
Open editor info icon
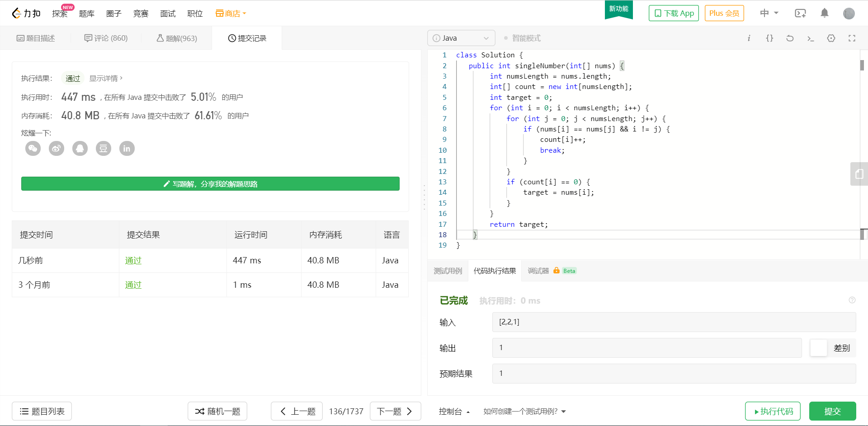click(749, 38)
